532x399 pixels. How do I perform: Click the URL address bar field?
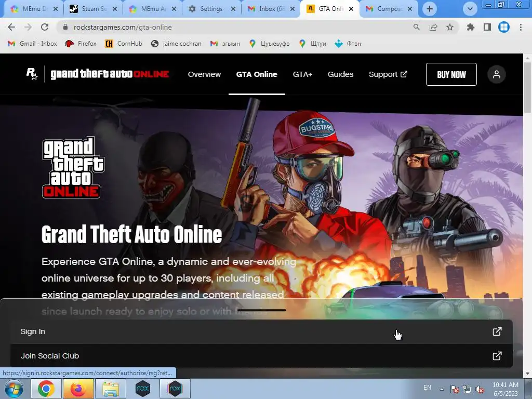point(237,27)
